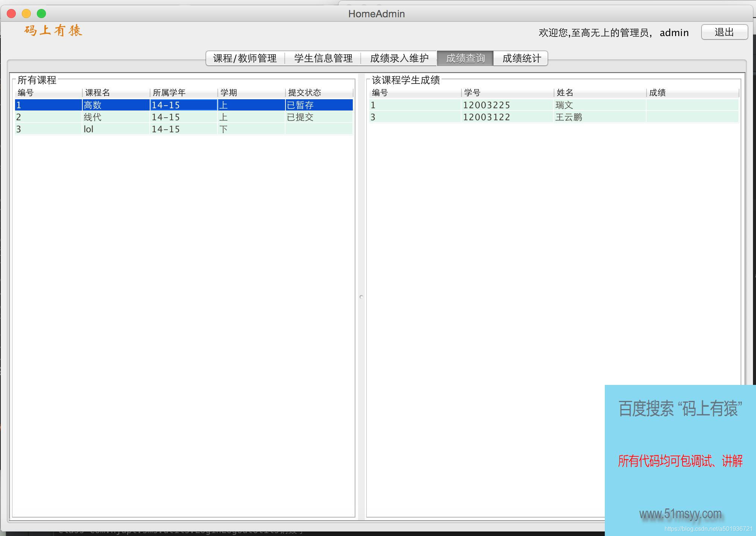Click the student name 瑞文
Image resolution: width=756 pixels, height=536 pixels.
tap(600, 105)
